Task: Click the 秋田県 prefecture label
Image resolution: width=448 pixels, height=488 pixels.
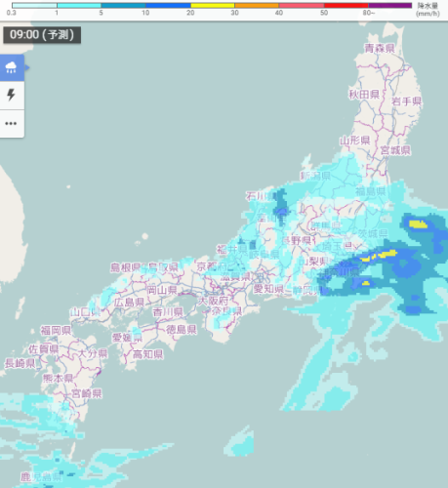Action: [364, 95]
